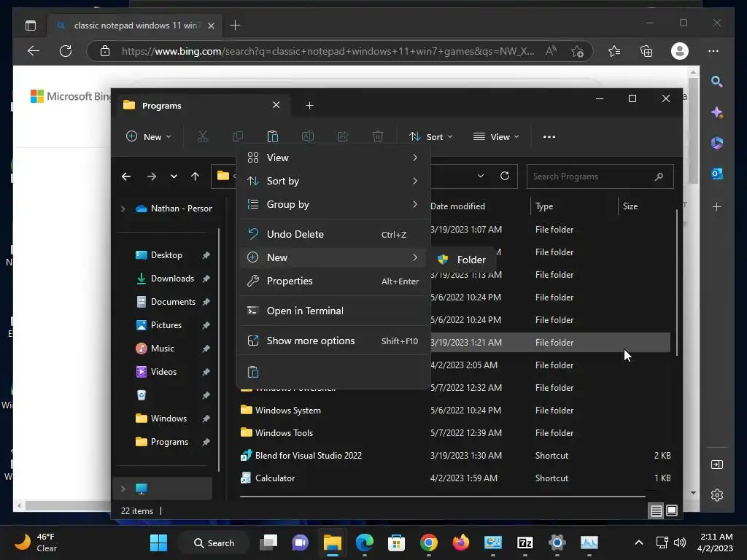Click the Search Programs box

[600, 176]
